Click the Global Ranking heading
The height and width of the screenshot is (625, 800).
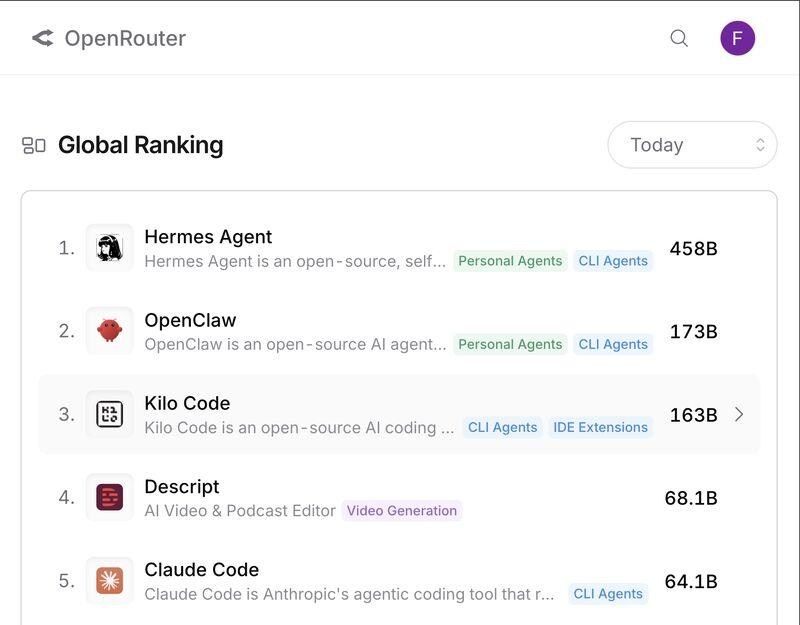click(x=140, y=145)
